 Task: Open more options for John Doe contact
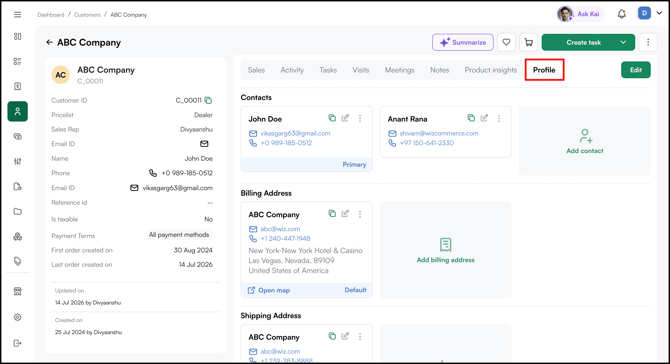(360, 118)
